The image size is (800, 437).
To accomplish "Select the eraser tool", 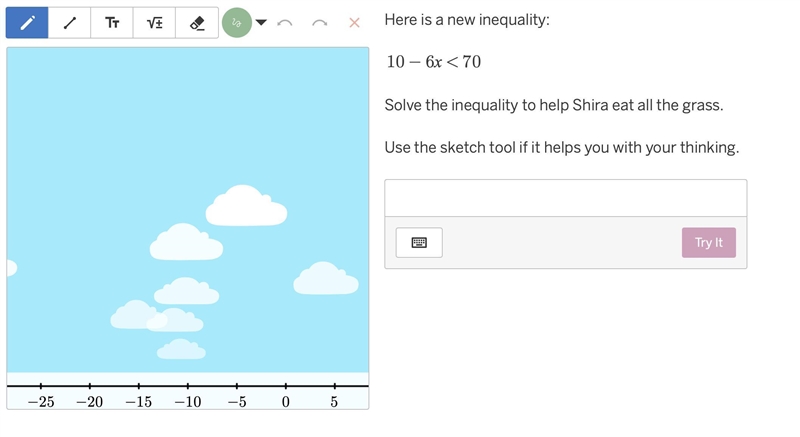I will point(197,22).
